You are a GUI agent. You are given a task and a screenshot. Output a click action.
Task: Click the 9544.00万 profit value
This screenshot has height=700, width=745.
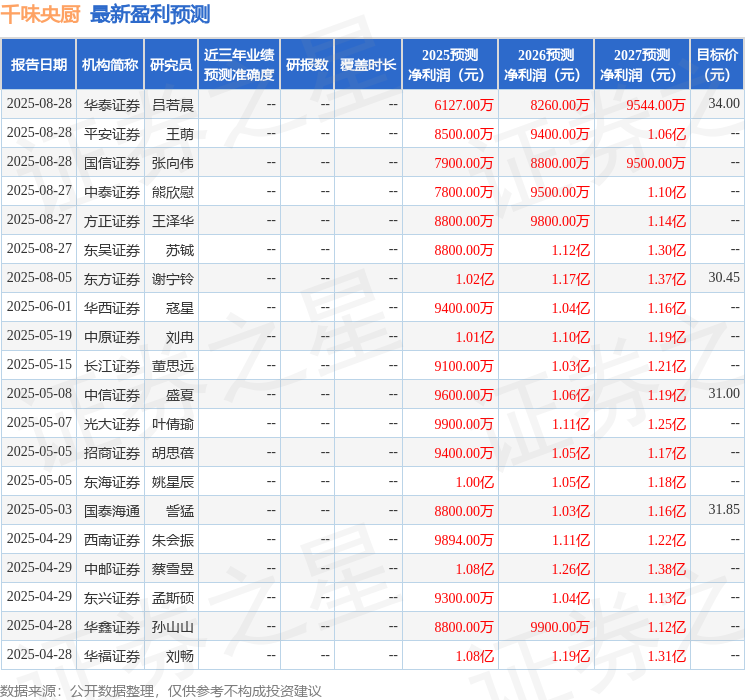point(656,105)
